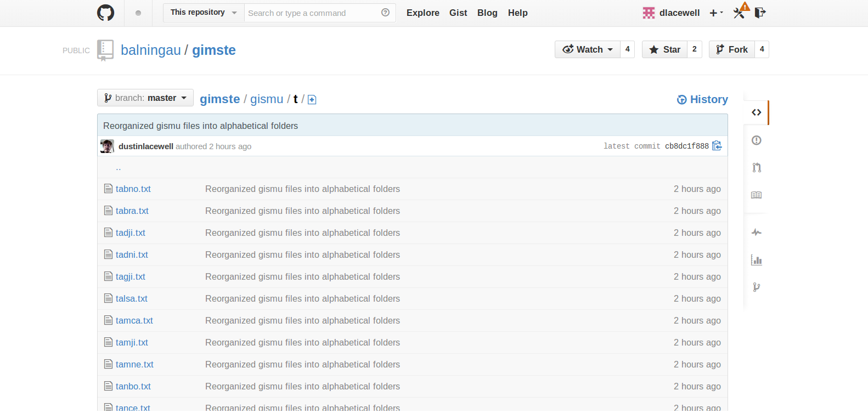This screenshot has height=413, width=868.
Task: Open Pull Requests icon in sidebar
Action: tap(757, 168)
